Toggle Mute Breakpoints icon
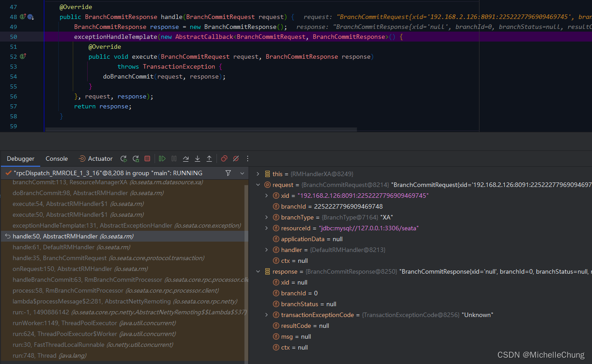 pos(236,159)
